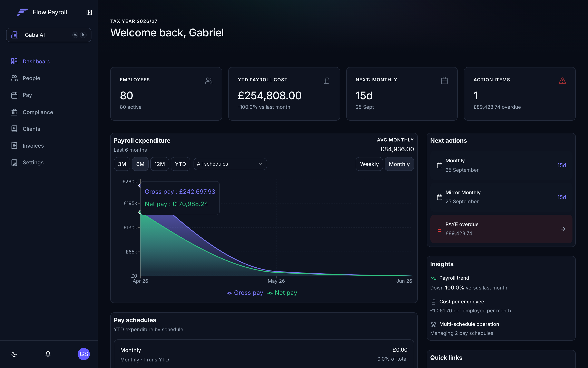Click the Employees 80 active card
Screen dimensions: 588x368
pyautogui.click(x=166, y=94)
